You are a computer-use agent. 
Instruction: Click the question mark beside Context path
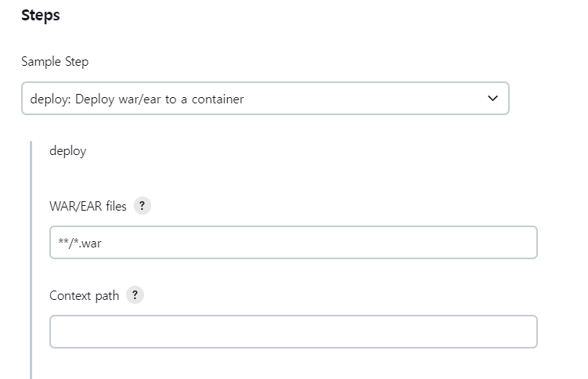[x=135, y=295]
